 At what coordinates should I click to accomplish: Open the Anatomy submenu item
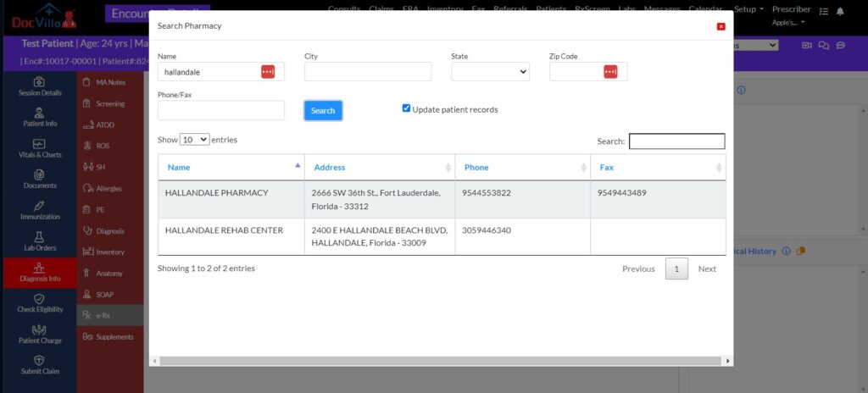coord(109,274)
